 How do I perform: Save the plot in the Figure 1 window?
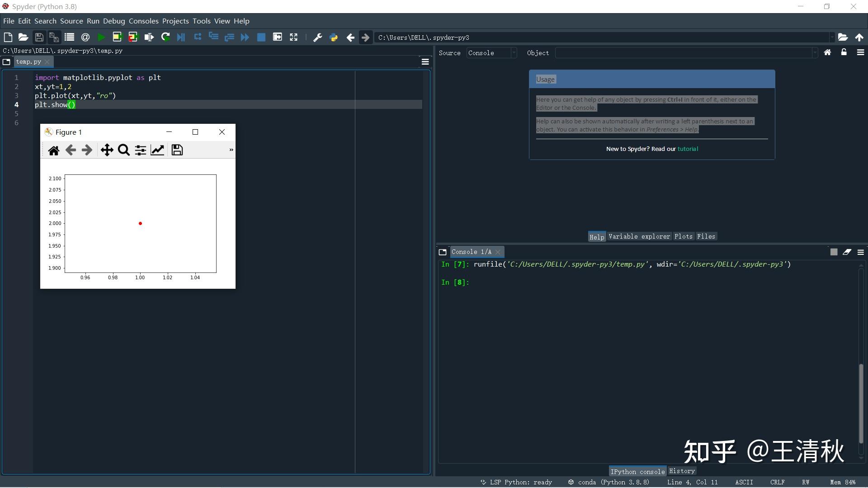pos(177,150)
